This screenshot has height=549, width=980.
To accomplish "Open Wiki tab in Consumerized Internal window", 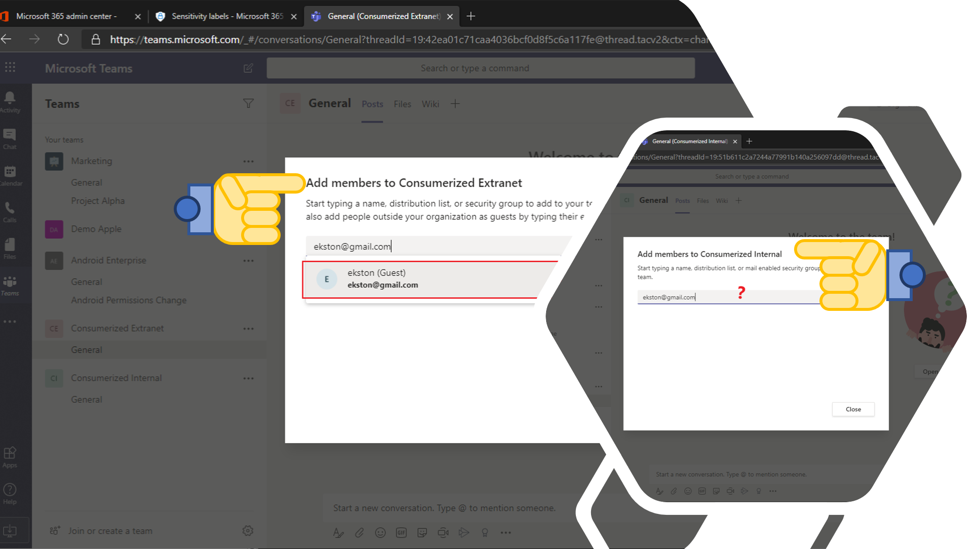I will pos(722,201).
